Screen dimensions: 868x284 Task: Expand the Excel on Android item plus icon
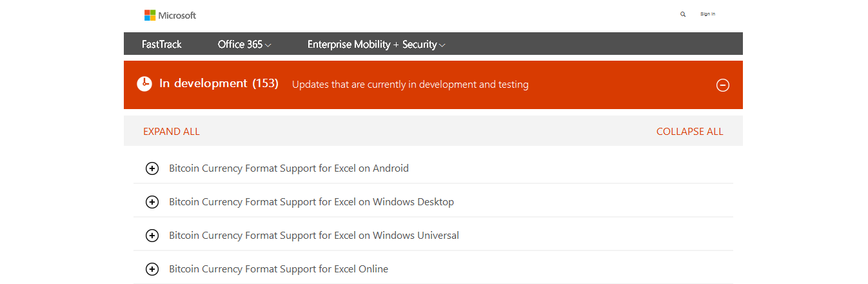coord(152,168)
